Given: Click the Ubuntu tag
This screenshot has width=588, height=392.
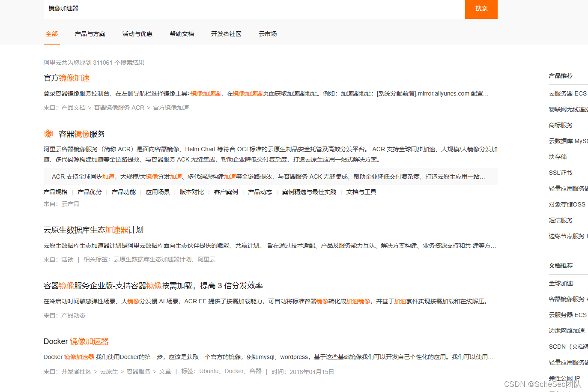Looking at the screenshot, I should (209, 371).
